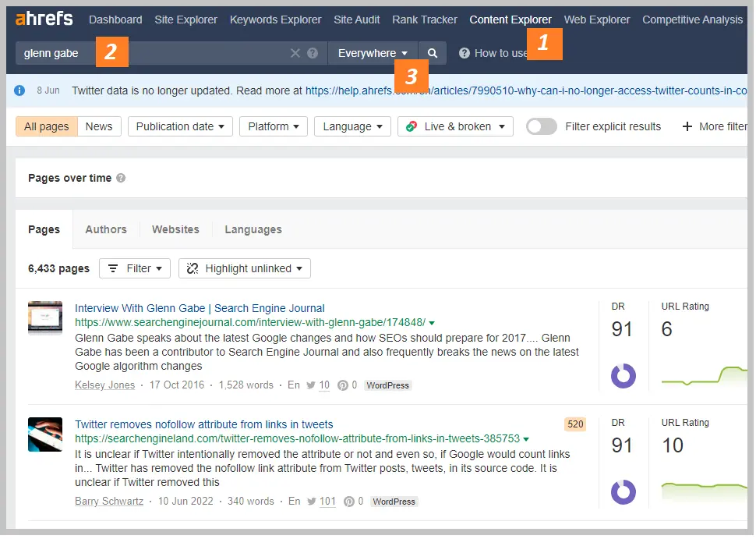Open Twitter removes nofollow attribute result title
Image resolution: width=756 pixels, height=539 pixels.
(204, 424)
